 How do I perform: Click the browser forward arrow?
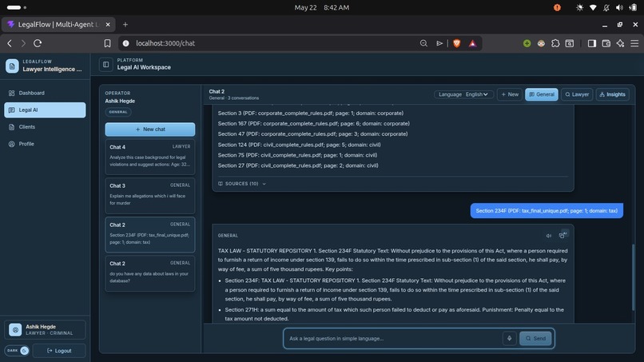pyautogui.click(x=23, y=43)
